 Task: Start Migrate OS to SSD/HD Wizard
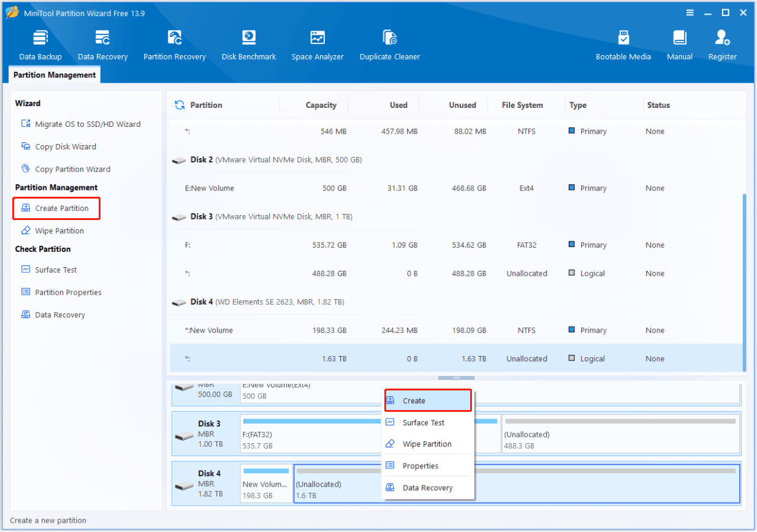click(x=81, y=124)
